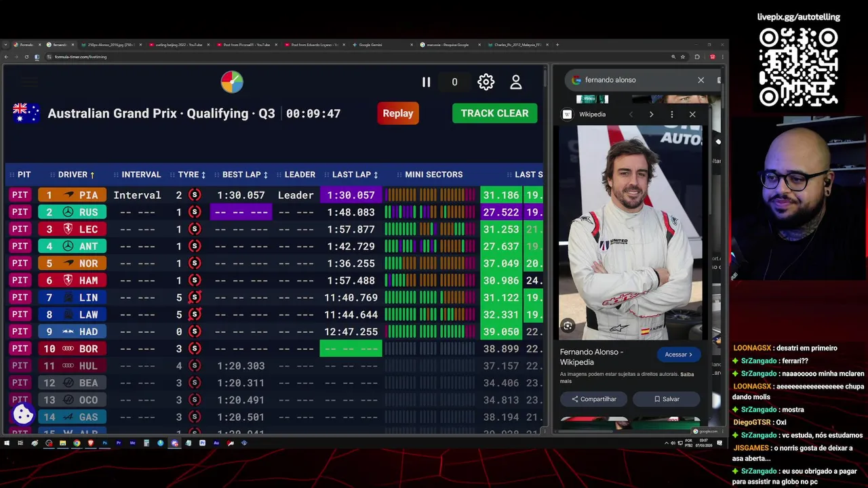Image resolution: width=868 pixels, height=488 pixels.
Task: Open Photoshop from the taskbar
Action: pos(104,443)
